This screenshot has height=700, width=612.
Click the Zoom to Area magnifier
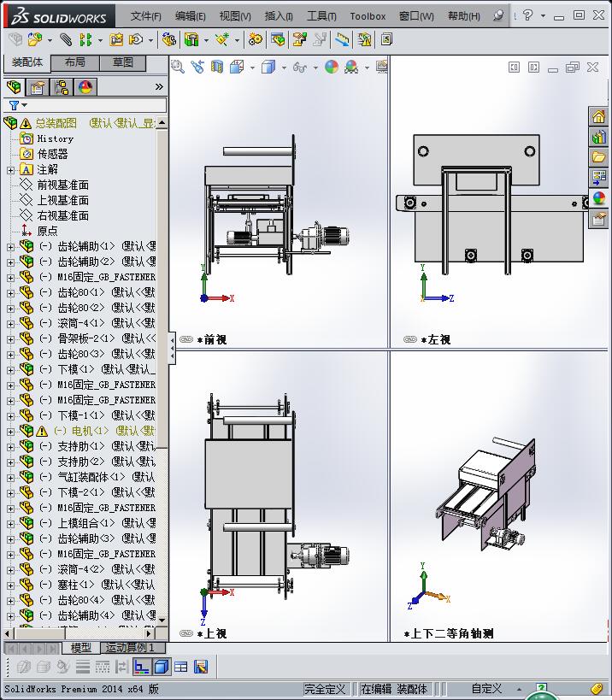178,67
